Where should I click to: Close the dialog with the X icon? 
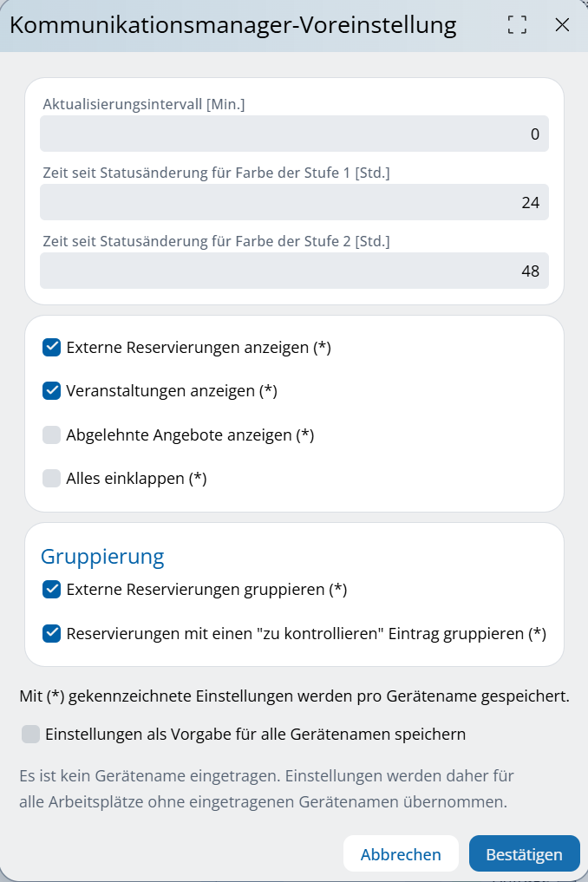tap(562, 25)
